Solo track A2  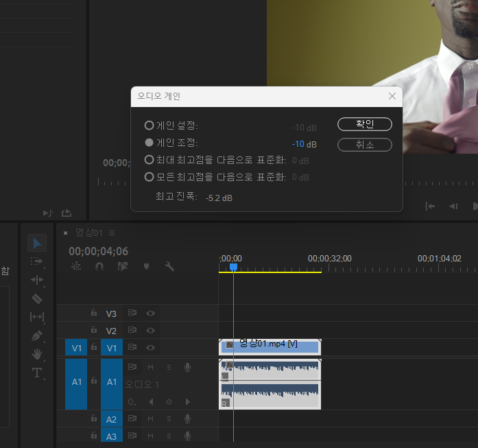pos(169,419)
